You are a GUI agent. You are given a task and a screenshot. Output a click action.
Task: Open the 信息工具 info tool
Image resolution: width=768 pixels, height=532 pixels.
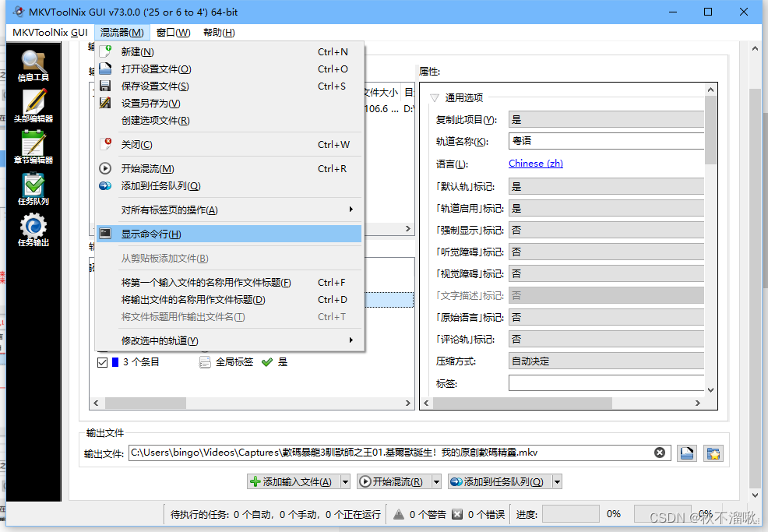tap(33, 65)
